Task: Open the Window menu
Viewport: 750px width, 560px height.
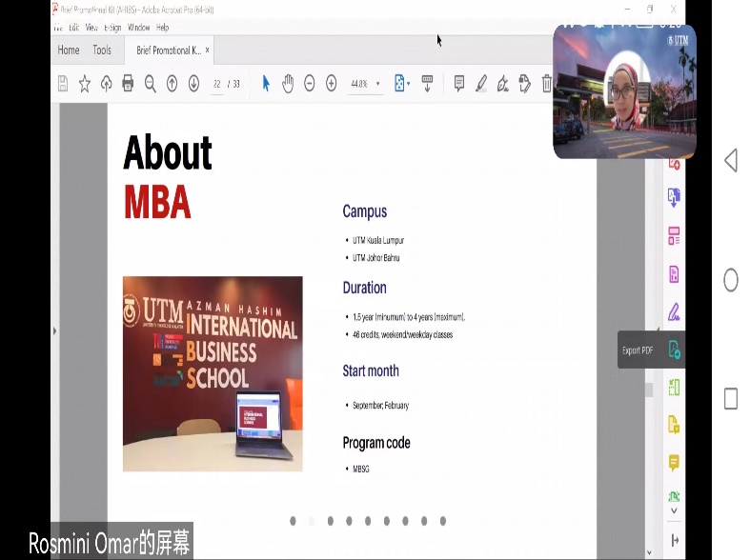Action: click(138, 28)
